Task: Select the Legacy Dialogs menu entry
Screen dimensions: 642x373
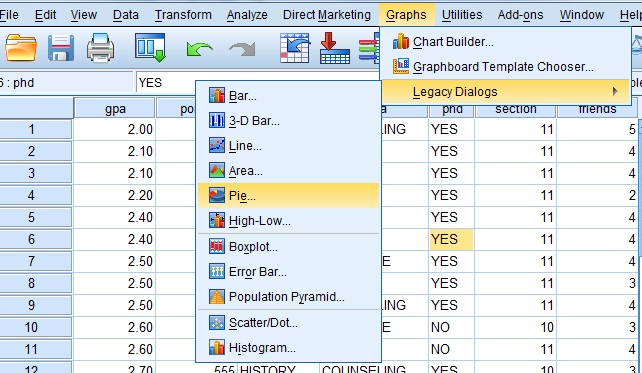Action: pyautogui.click(x=506, y=91)
